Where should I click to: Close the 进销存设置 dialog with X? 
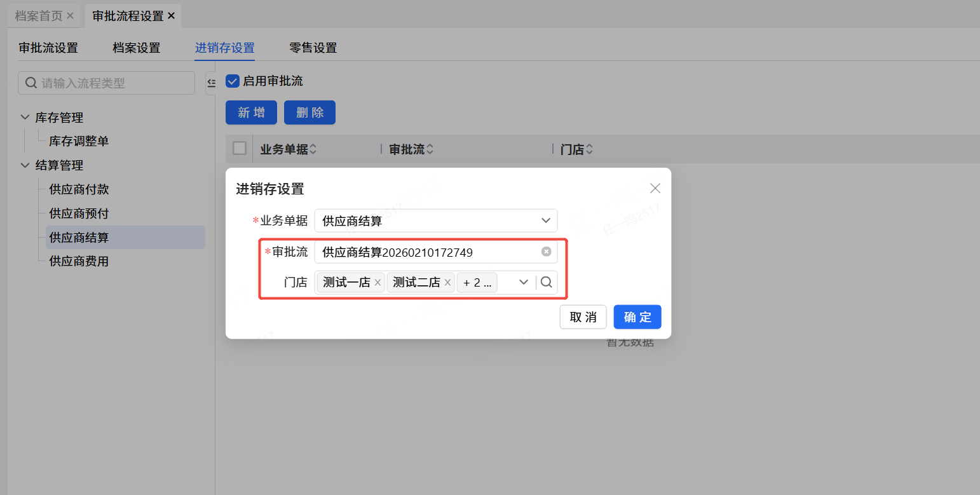[x=655, y=188]
